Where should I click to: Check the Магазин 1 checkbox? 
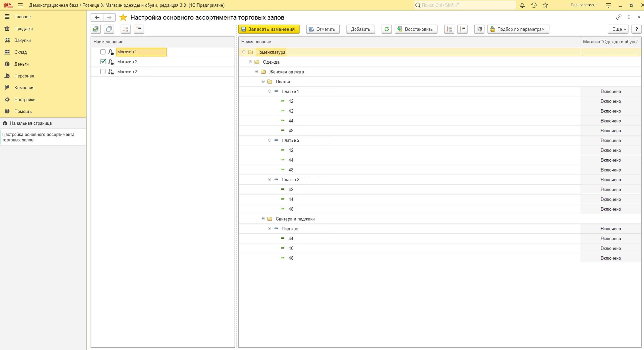click(x=103, y=52)
